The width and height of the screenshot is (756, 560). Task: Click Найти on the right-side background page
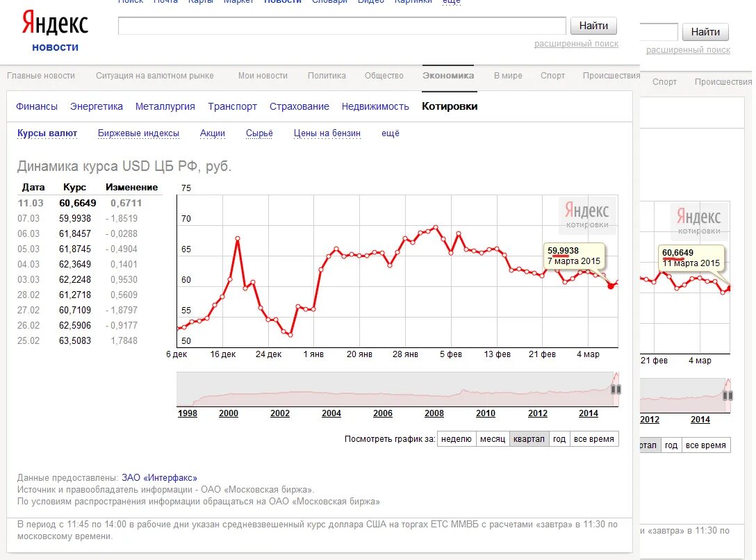click(705, 32)
